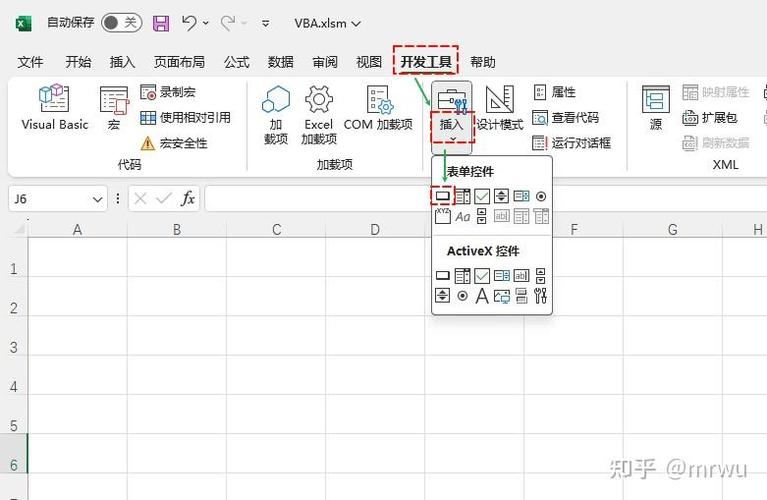Switch to the 数据 Data tab
The height and width of the screenshot is (500, 767).
point(281,62)
